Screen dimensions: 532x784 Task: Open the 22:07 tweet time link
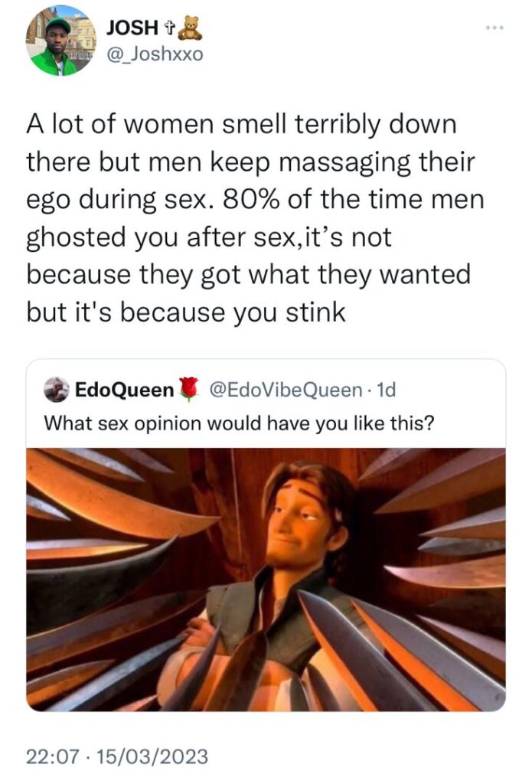click(52, 756)
